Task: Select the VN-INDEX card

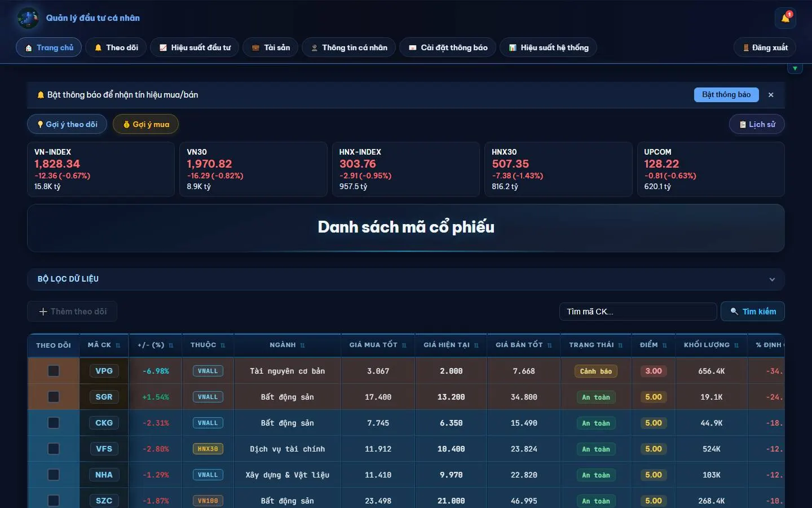Action: click(x=101, y=169)
